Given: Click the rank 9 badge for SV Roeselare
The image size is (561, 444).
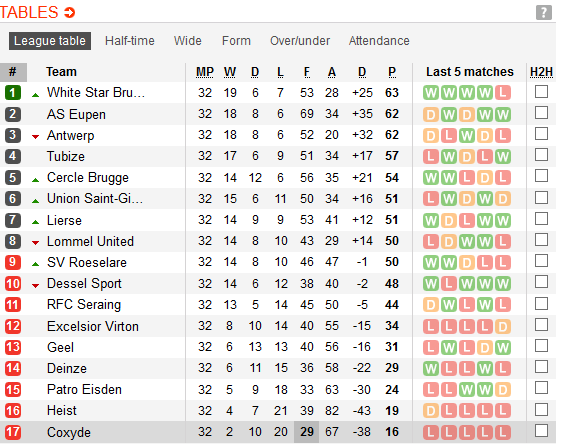Looking at the screenshot, I should (13, 262).
